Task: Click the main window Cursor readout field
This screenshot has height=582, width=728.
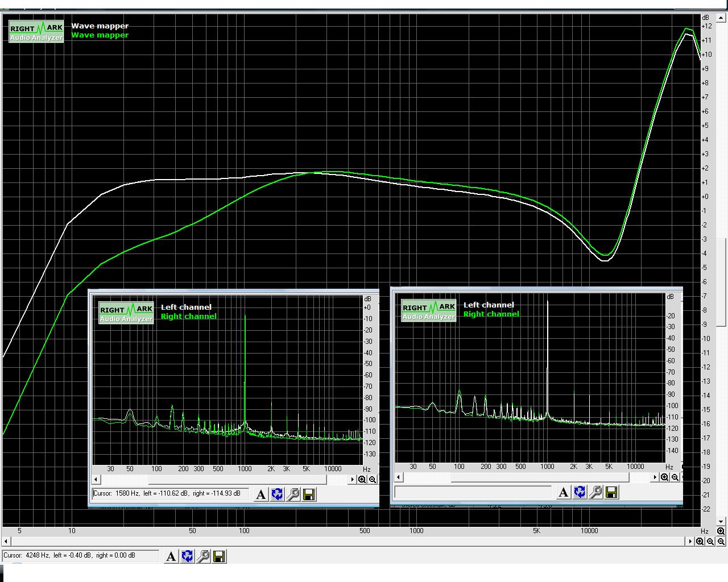Action: (80, 556)
